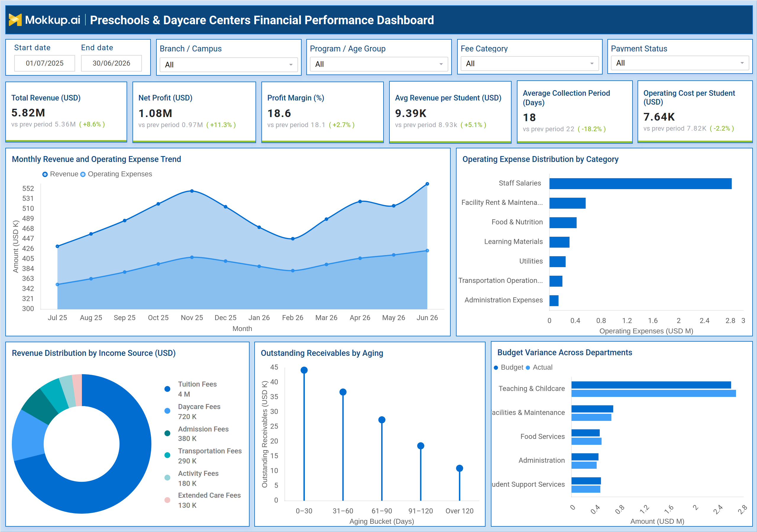Click the 31–60 days lollipop marker
This screenshot has height=532, width=757.
(343, 392)
